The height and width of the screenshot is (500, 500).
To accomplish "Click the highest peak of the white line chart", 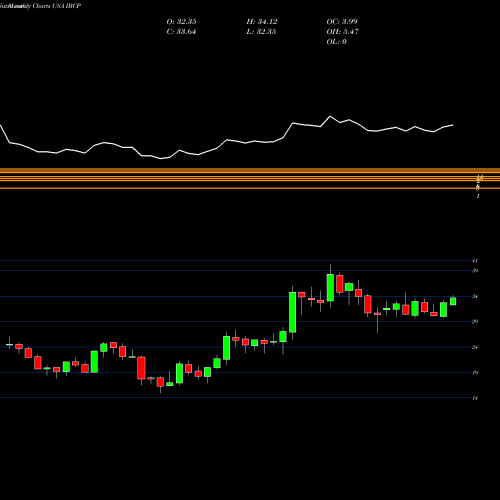I will (330, 116).
